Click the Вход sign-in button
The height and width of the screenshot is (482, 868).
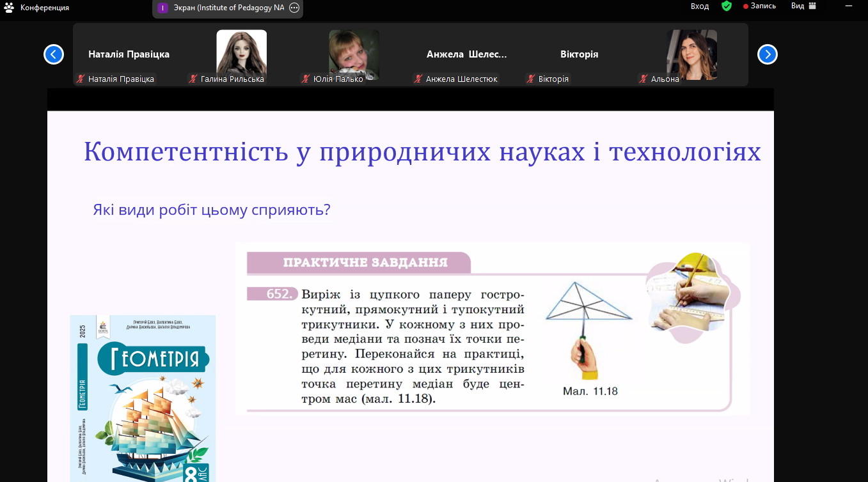coord(700,6)
